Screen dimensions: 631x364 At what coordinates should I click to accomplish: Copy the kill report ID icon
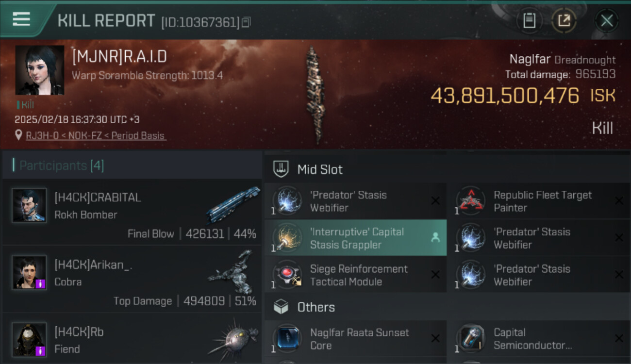coord(246,22)
